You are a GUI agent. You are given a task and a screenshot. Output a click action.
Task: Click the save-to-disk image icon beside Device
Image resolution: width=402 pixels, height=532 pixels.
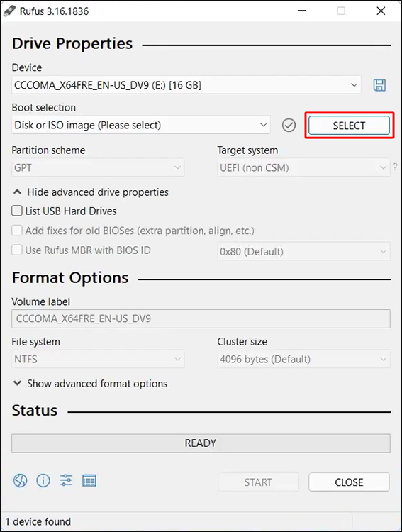click(x=379, y=85)
